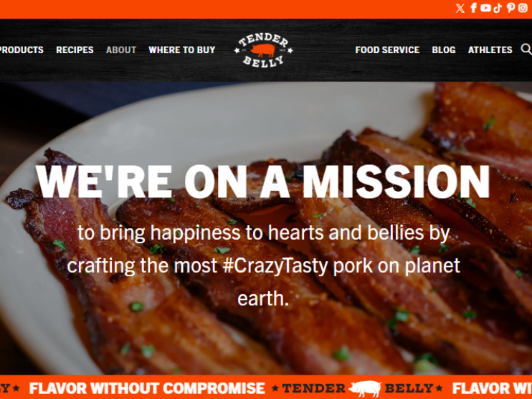Viewport: 532px width, 399px height.
Task: Visit the Facebook page icon
Action: coord(474,8)
